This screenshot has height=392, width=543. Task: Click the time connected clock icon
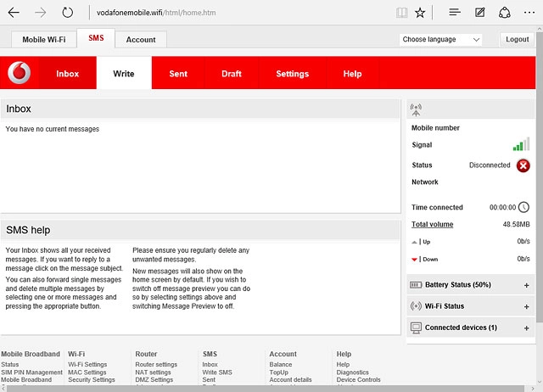(523, 207)
